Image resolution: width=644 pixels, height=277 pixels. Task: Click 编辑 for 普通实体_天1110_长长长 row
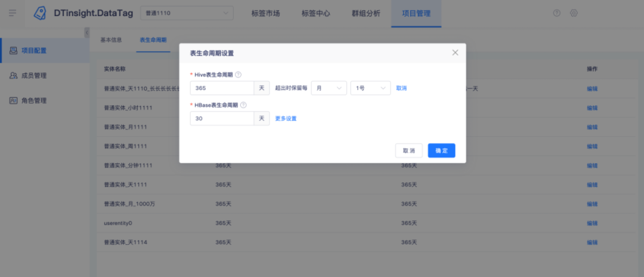592,89
